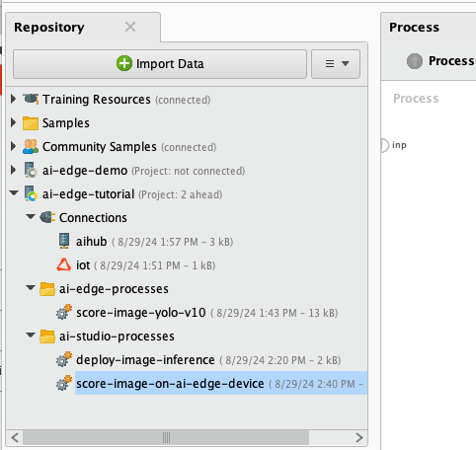The image size is (476, 450).
Task: Collapse the ai-edge-tutorial project
Action: 14,193
